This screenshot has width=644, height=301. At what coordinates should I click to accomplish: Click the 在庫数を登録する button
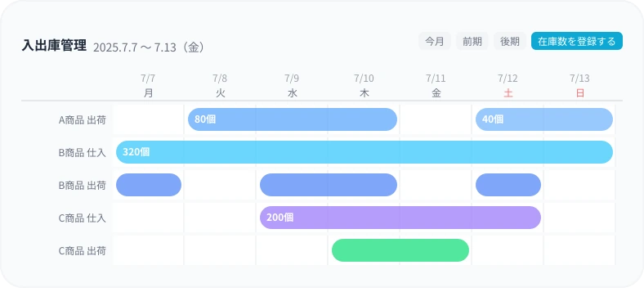coord(577,41)
